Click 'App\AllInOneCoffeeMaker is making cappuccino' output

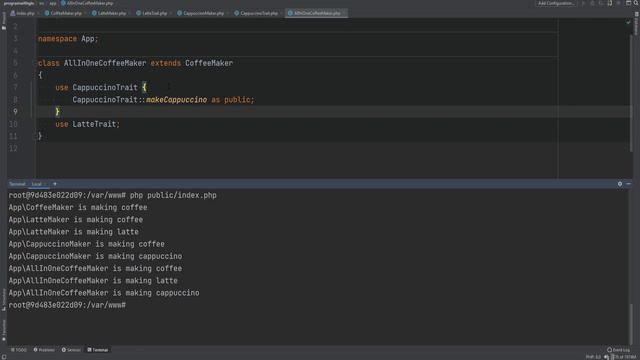pos(104,293)
